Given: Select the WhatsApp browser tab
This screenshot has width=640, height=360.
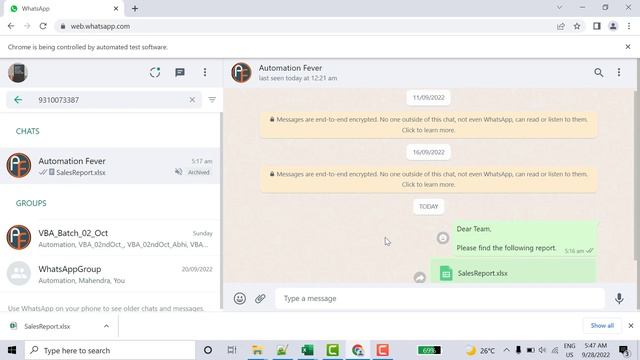Looking at the screenshot, I should coord(63,9).
